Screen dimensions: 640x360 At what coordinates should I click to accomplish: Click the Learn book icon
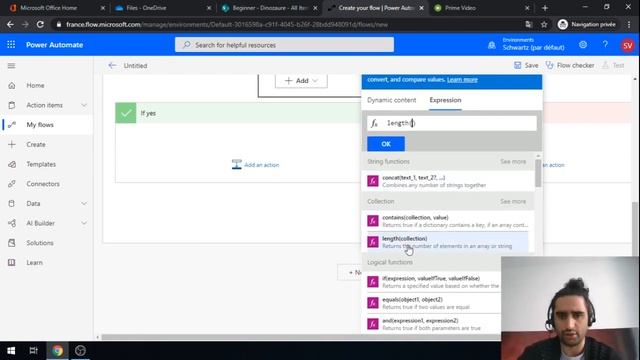pyautogui.click(x=12, y=262)
